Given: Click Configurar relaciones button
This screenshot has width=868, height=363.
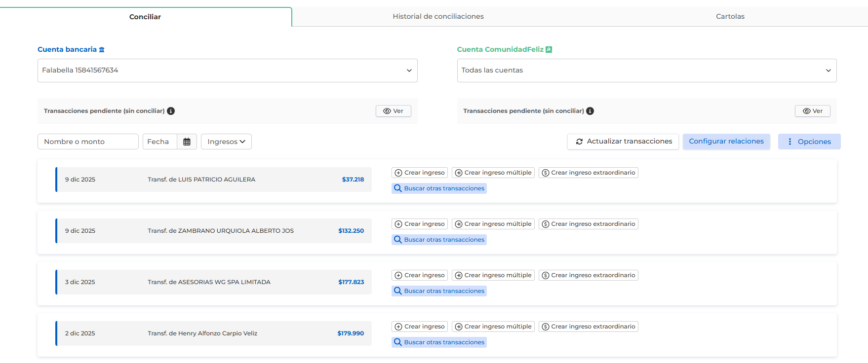Looking at the screenshot, I should [726, 142].
